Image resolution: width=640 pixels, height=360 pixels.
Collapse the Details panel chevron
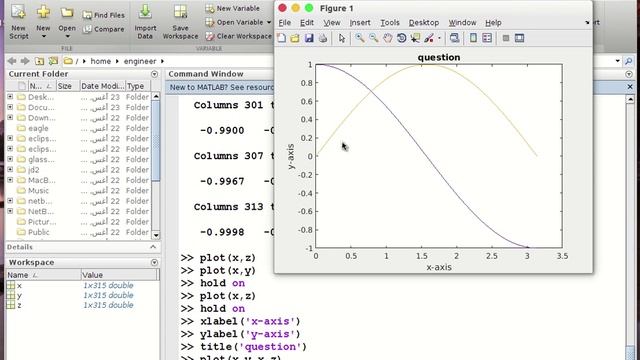point(153,247)
